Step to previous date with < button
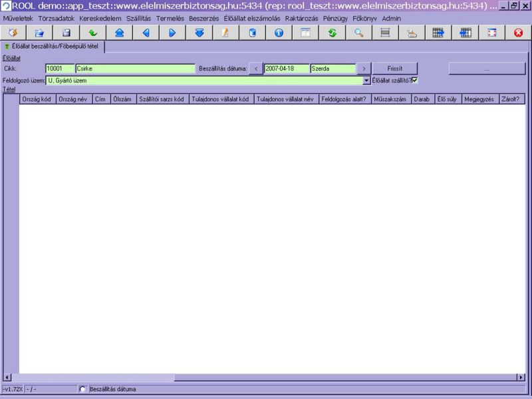The width and height of the screenshot is (532, 399). click(x=256, y=68)
